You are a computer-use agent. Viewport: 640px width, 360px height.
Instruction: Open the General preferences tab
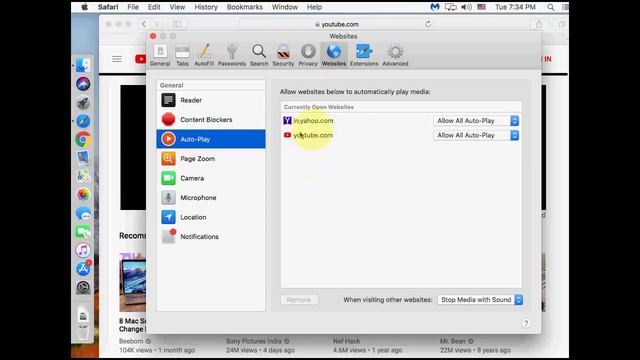point(160,56)
